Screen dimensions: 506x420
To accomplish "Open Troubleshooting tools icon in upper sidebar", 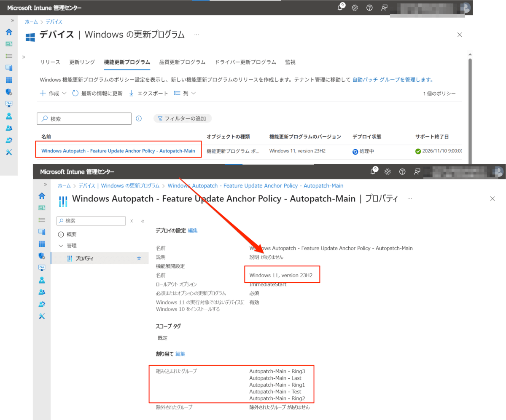I will [x=9, y=152].
